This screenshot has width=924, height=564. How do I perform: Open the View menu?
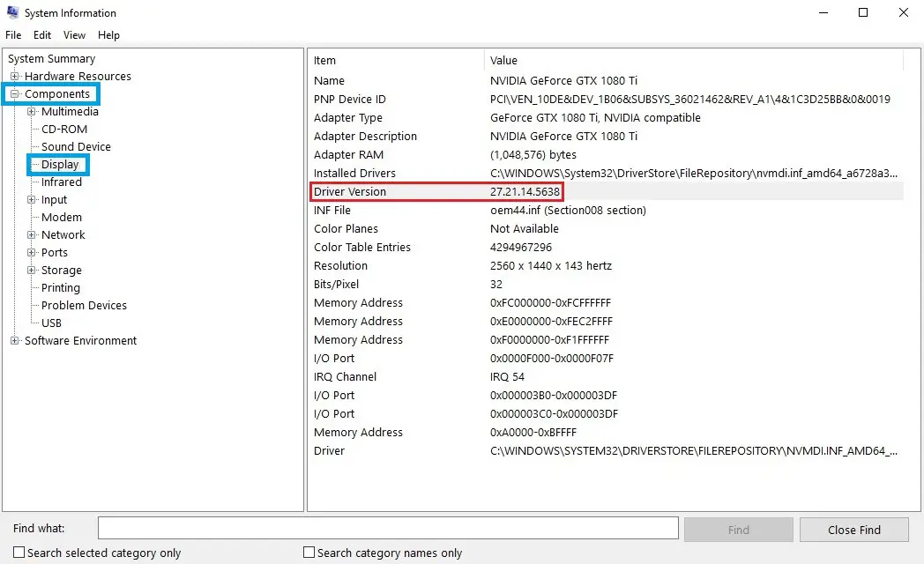pos(74,35)
